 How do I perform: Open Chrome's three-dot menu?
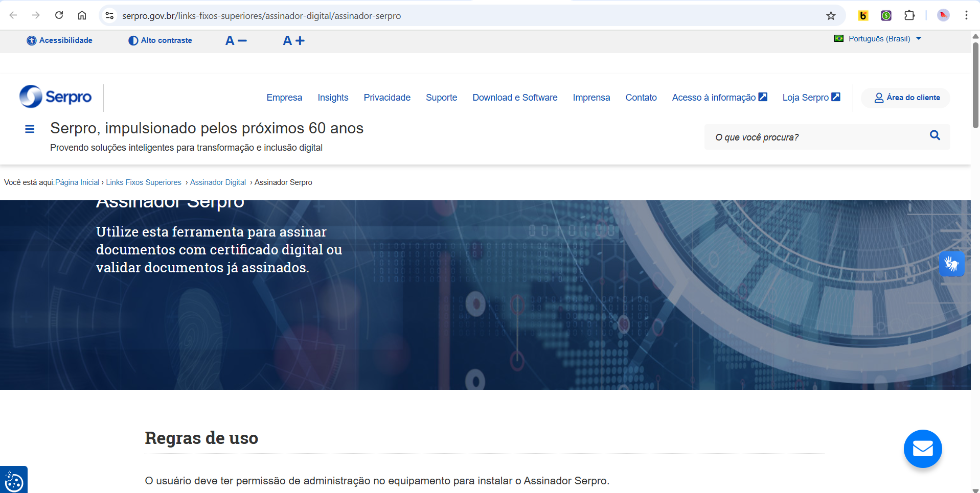coord(966,15)
